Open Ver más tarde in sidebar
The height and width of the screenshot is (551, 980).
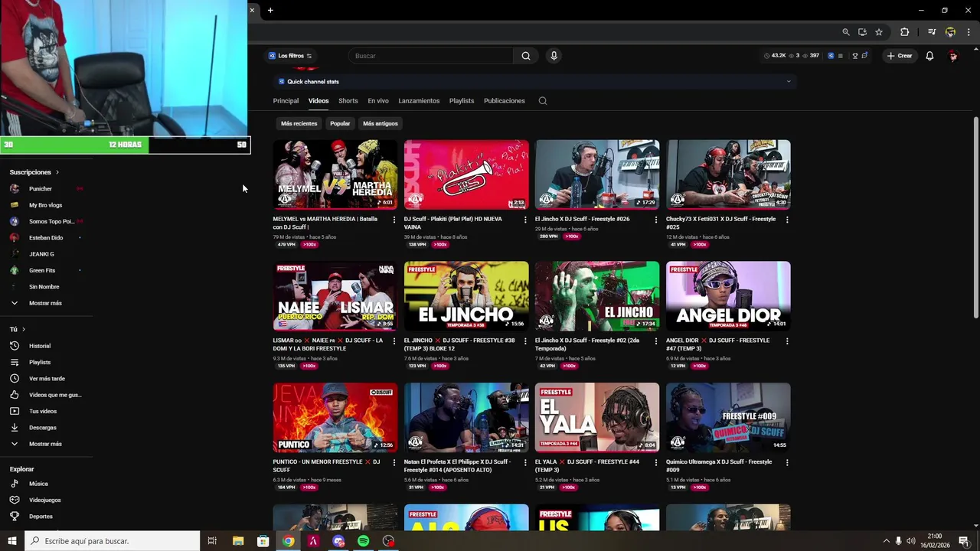coord(46,379)
